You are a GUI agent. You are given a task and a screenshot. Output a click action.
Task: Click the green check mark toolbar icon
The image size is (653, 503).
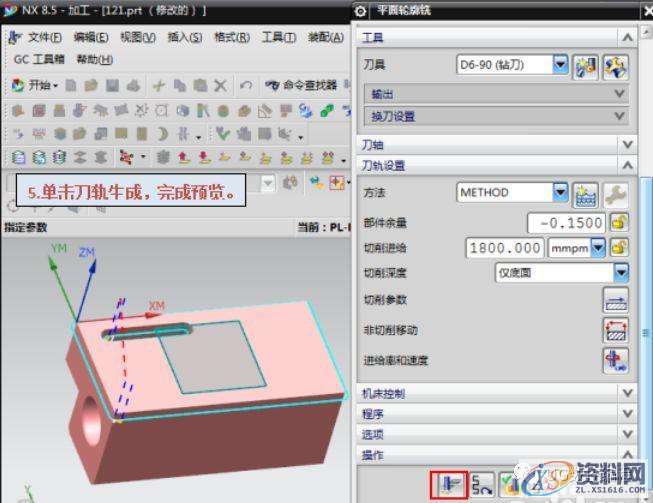pyautogui.click(x=223, y=134)
